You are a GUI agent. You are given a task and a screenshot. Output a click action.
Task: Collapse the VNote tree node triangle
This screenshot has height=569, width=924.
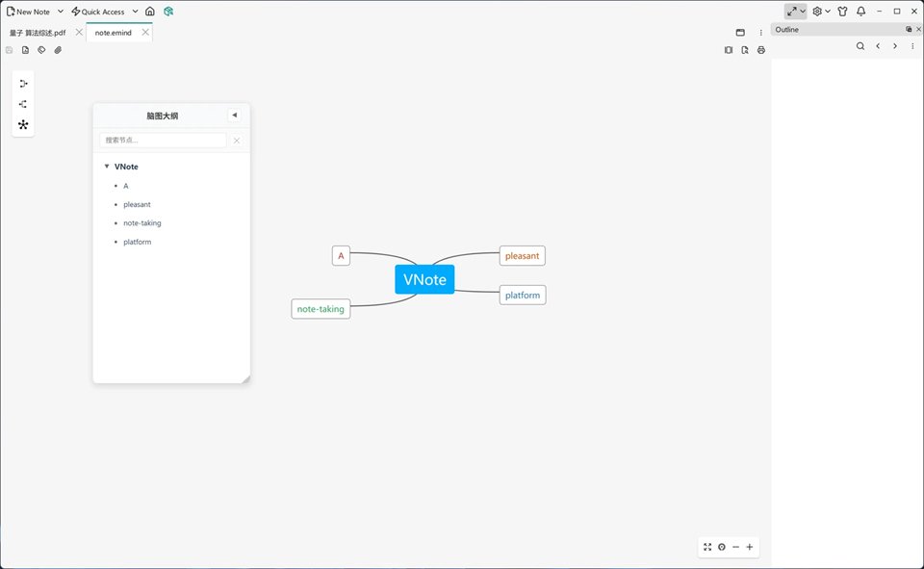point(107,167)
